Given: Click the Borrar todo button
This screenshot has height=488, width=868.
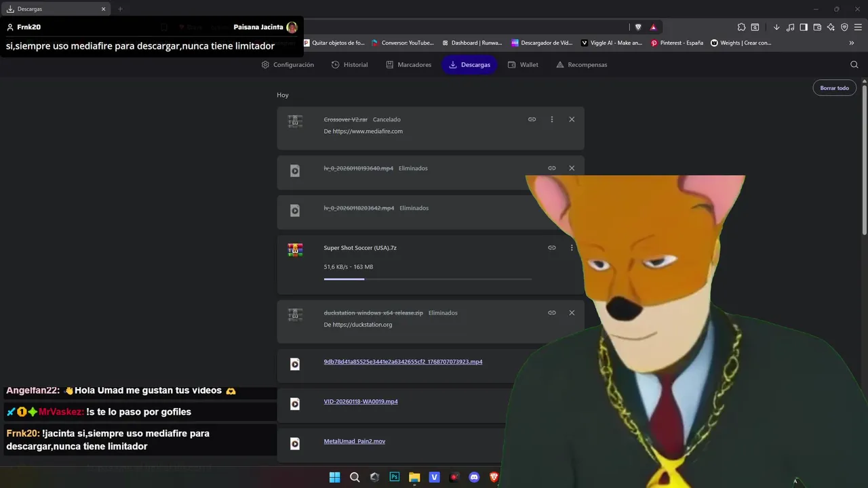Looking at the screenshot, I should 834,88.
